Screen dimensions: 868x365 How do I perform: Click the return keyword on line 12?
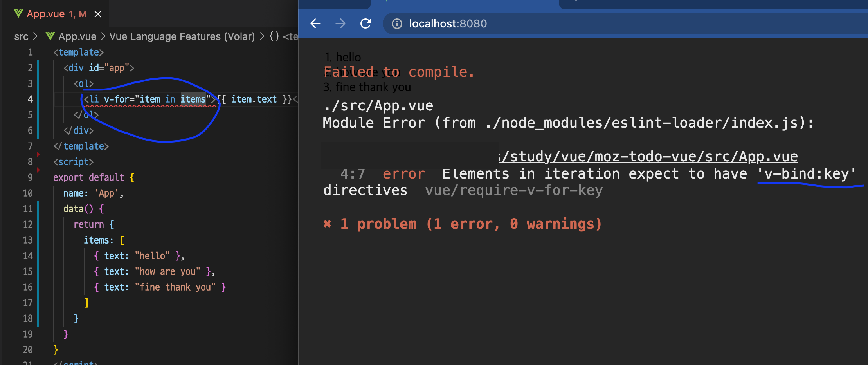pyautogui.click(x=89, y=224)
